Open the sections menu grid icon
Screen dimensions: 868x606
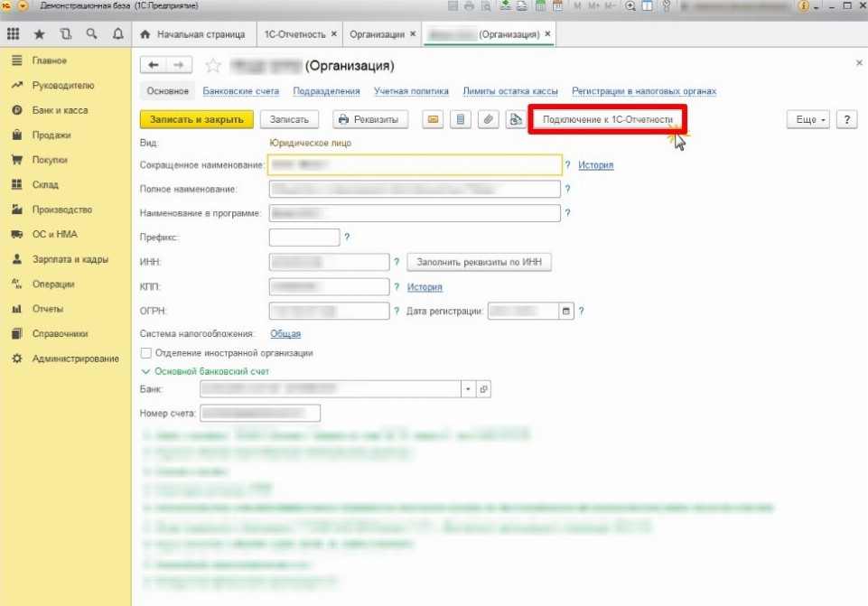point(14,34)
